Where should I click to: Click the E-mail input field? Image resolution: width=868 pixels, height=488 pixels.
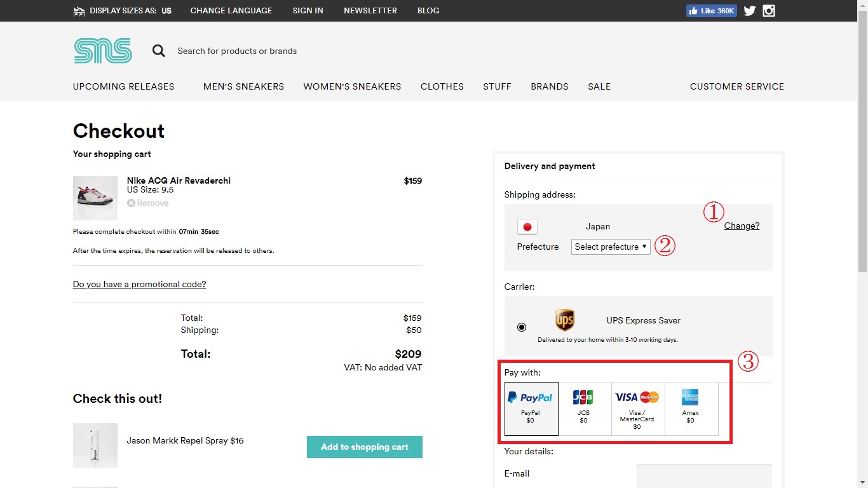coord(703,476)
